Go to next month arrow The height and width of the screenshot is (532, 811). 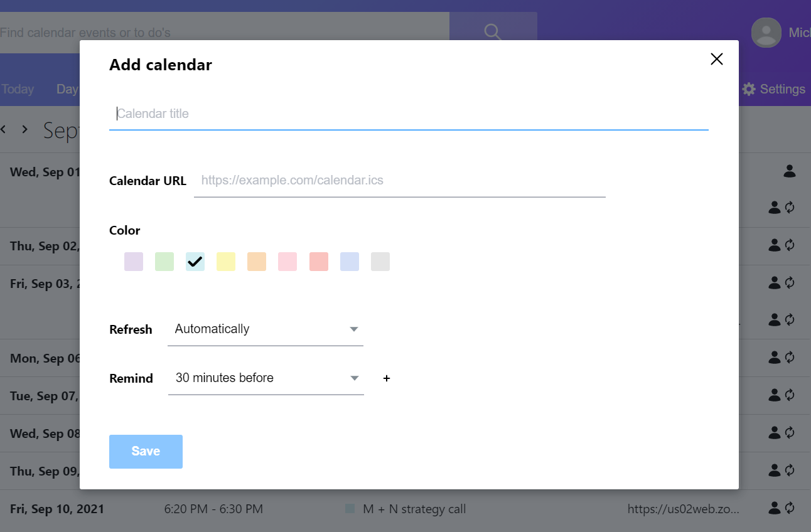tap(25, 129)
